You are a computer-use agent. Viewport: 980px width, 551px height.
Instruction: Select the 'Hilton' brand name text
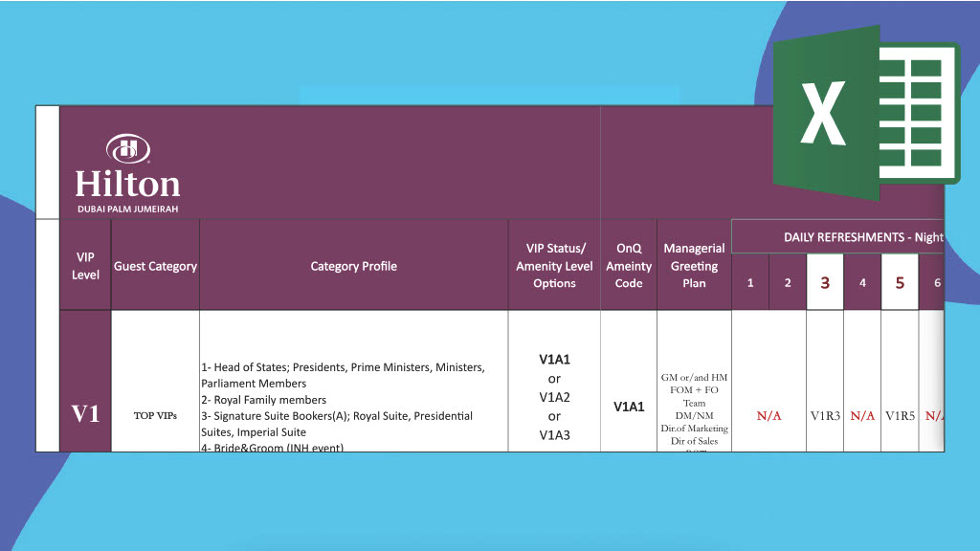128,185
